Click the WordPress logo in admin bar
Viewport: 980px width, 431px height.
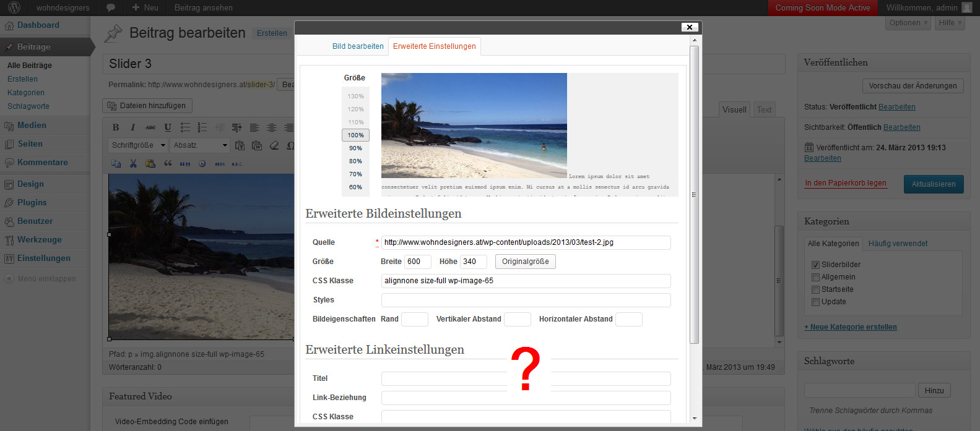point(14,8)
